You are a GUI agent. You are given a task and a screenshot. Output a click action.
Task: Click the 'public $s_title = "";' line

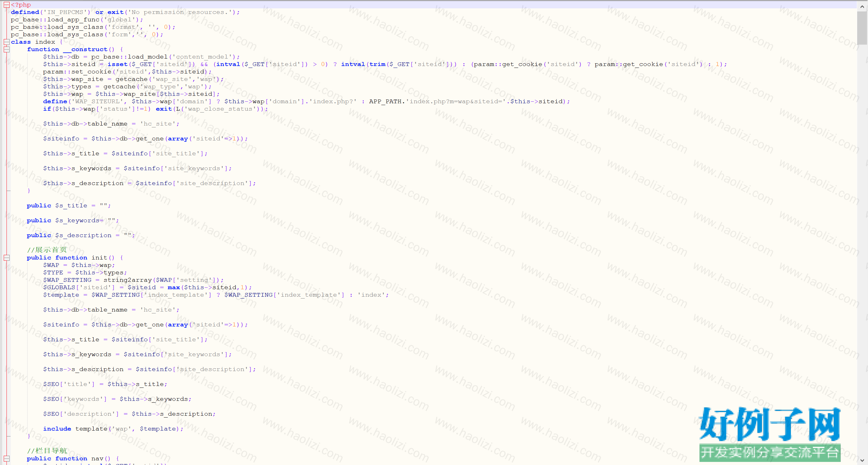click(x=69, y=205)
